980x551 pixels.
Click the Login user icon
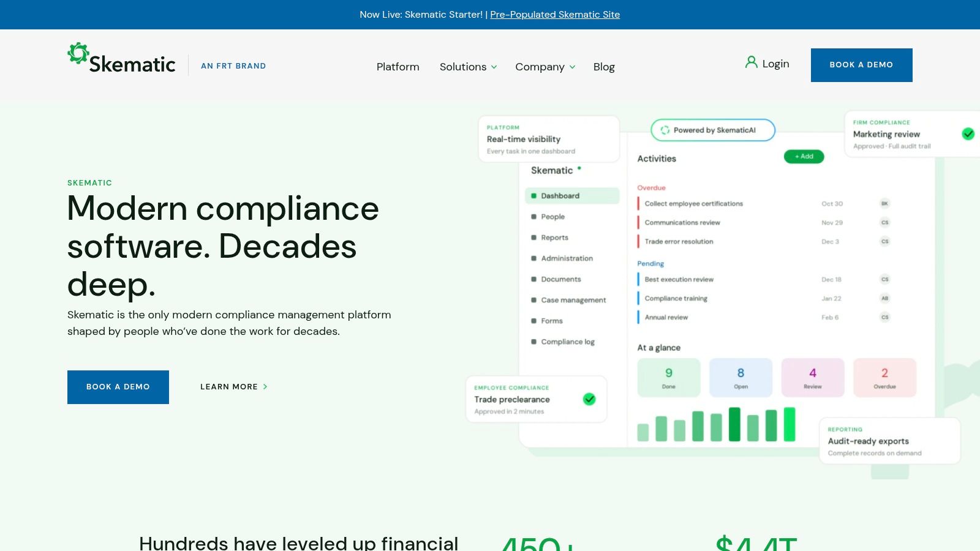751,62
